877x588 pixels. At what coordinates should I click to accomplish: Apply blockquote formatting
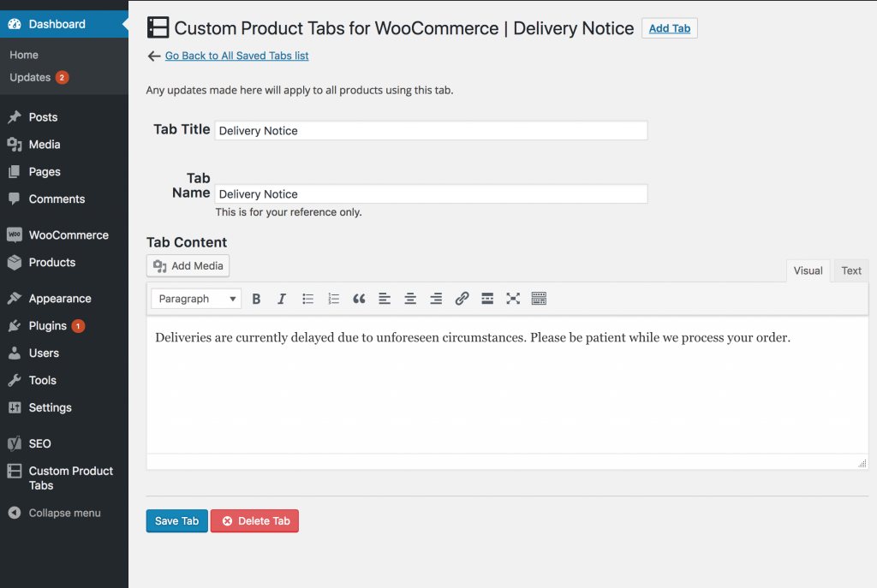click(359, 299)
